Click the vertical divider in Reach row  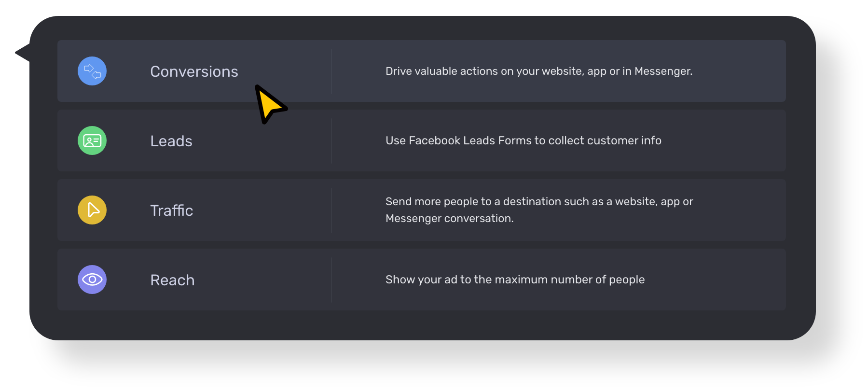click(331, 280)
